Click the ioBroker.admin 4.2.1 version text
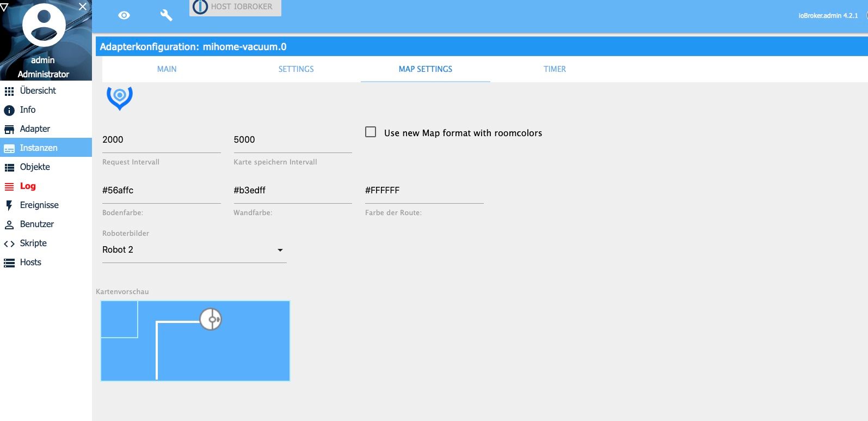This screenshot has height=421, width=868. (x=828, y=16)
